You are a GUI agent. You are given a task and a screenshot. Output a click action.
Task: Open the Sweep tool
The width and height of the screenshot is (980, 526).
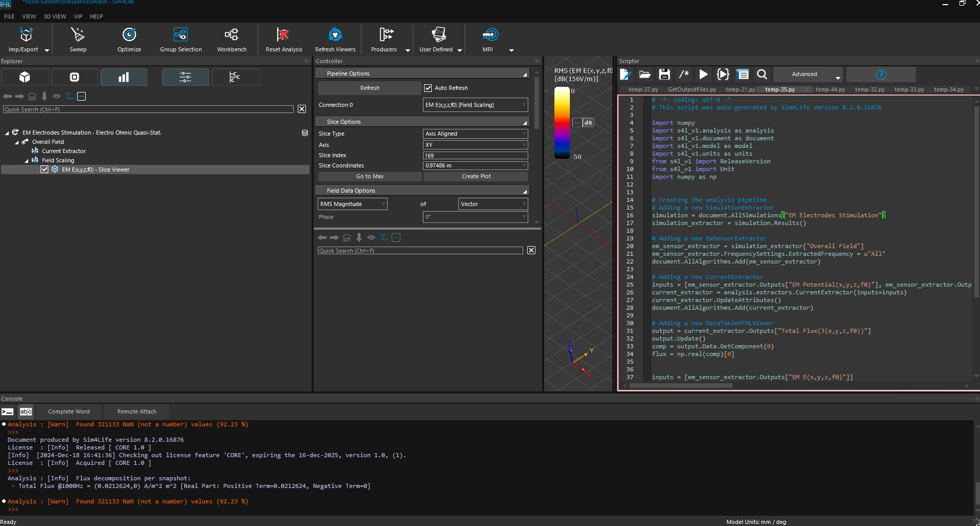78,39
